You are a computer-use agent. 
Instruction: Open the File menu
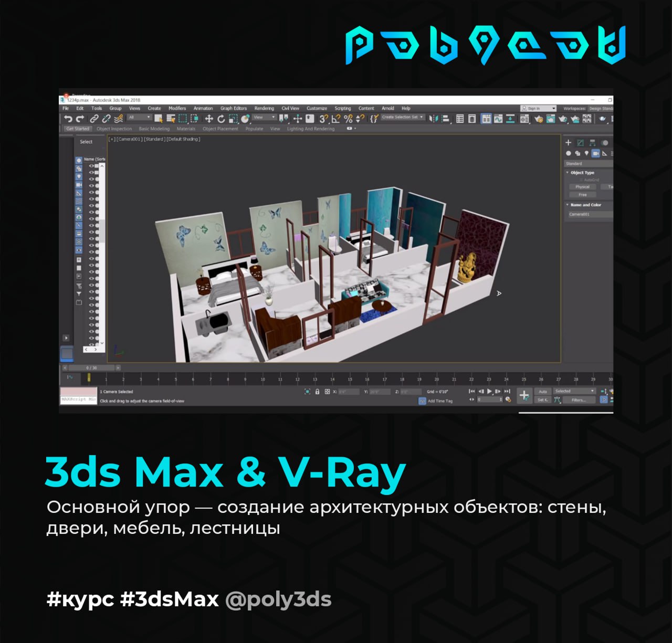point(66,108)
